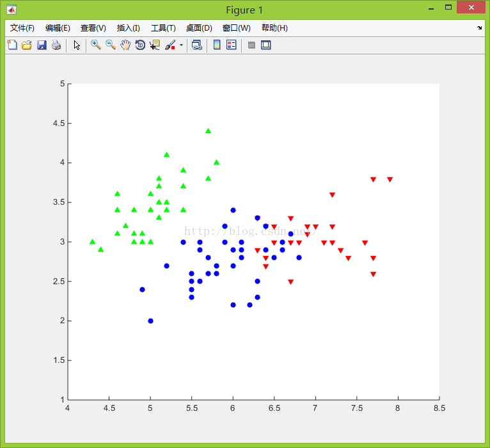Screen dimensions: 490x448
Task: Close the Figure 1 window
Action: (x=471, y=7)
